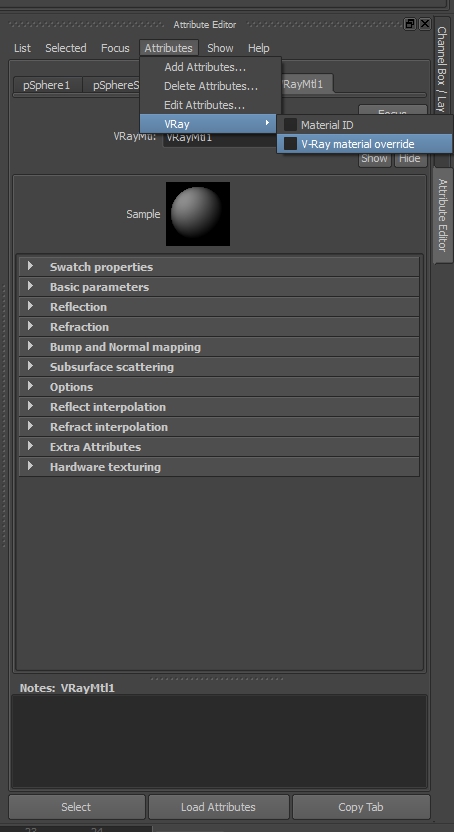Viewport: 454px width, 832px height.
Task: Open the Selected menu
Action: [66, 48]
